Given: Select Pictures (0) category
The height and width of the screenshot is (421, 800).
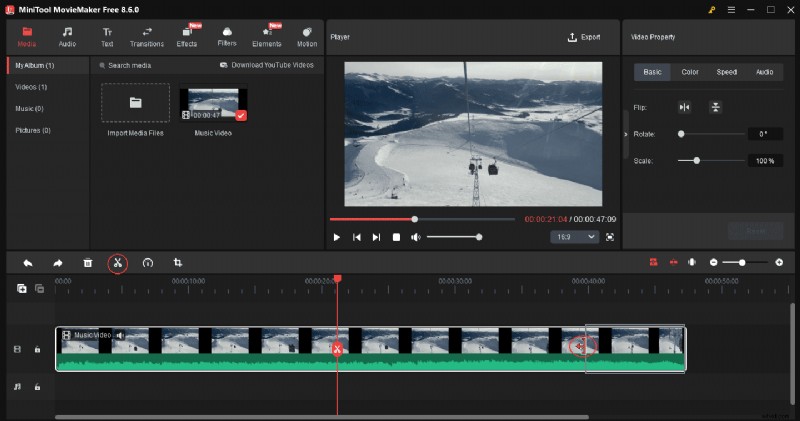Looking at the screenshot, I should 33,130.
